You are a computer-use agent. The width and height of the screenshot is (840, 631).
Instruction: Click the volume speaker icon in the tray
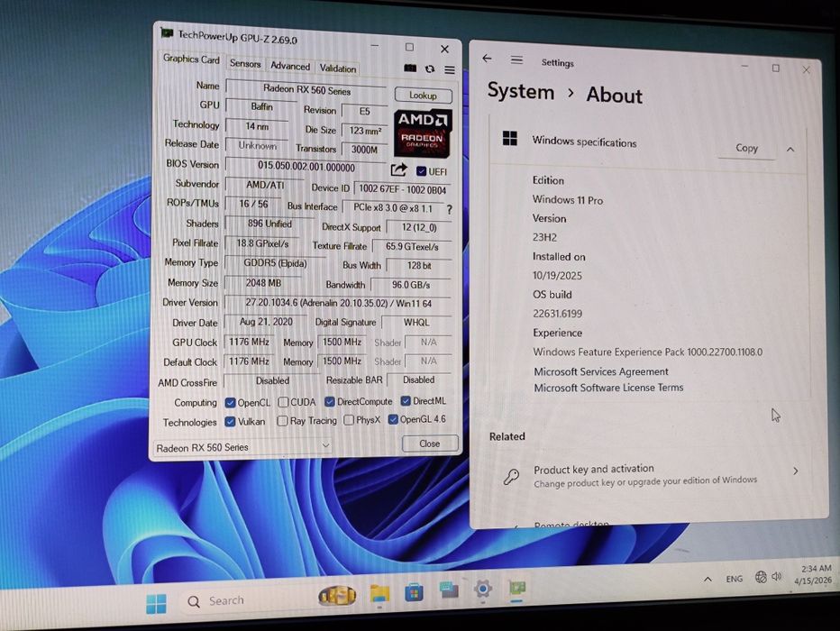(x=777, y=576)
